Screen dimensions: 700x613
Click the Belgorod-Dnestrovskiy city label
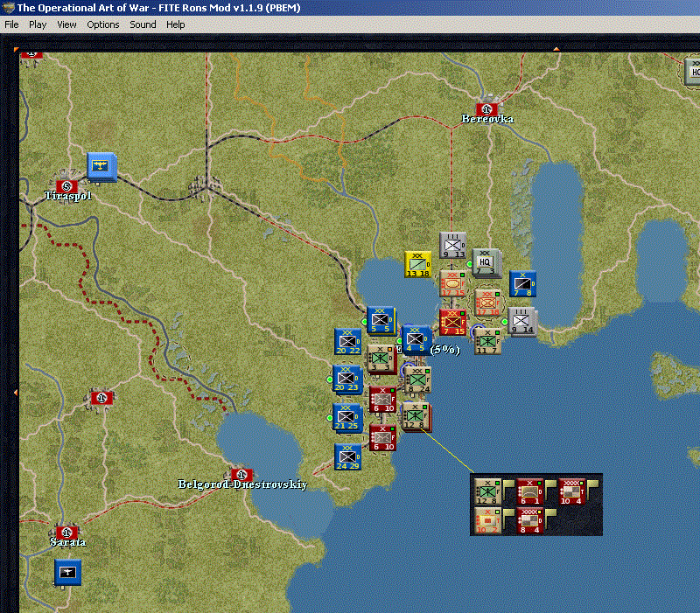(x=242, y=484)
